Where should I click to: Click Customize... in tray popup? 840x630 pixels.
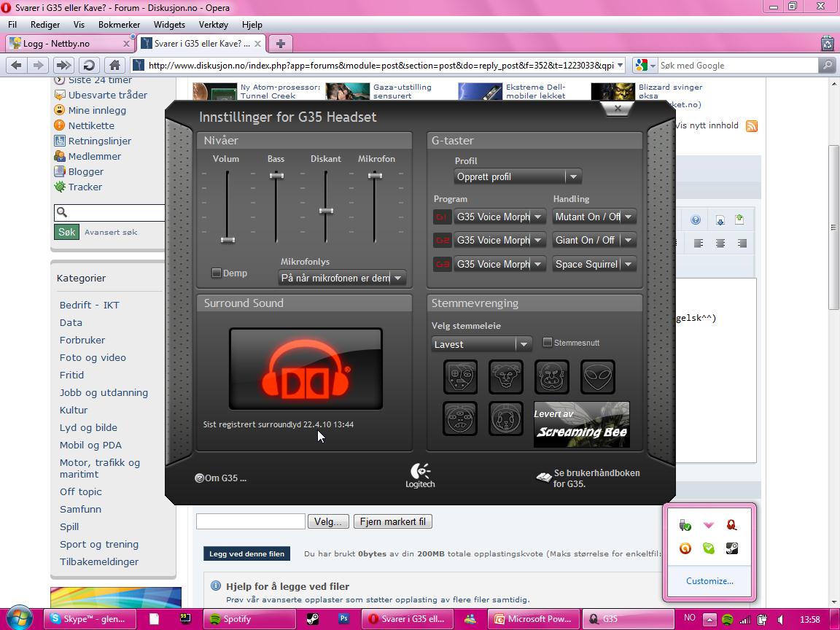click(x=709, y=580)
